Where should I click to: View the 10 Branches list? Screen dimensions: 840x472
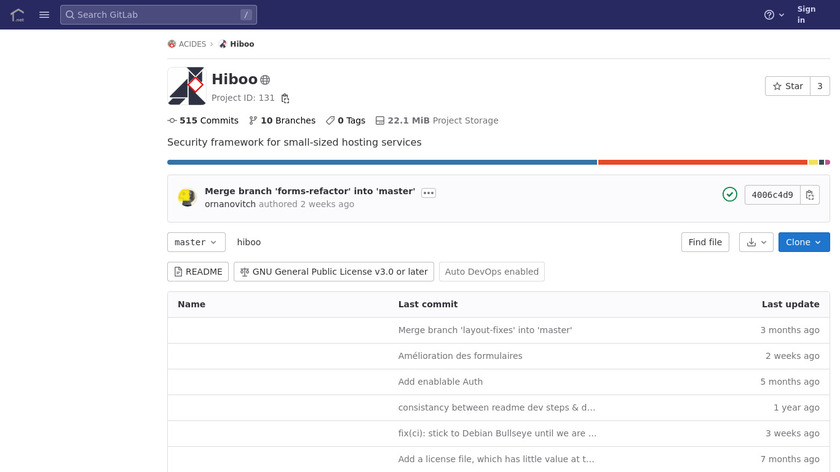click(x=282, y=121)
